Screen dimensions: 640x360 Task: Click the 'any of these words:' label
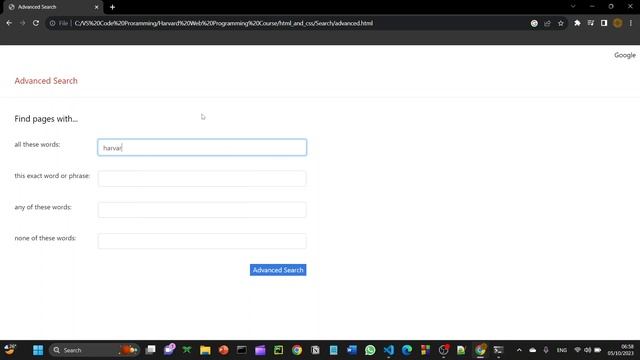(x=43, y=207)
